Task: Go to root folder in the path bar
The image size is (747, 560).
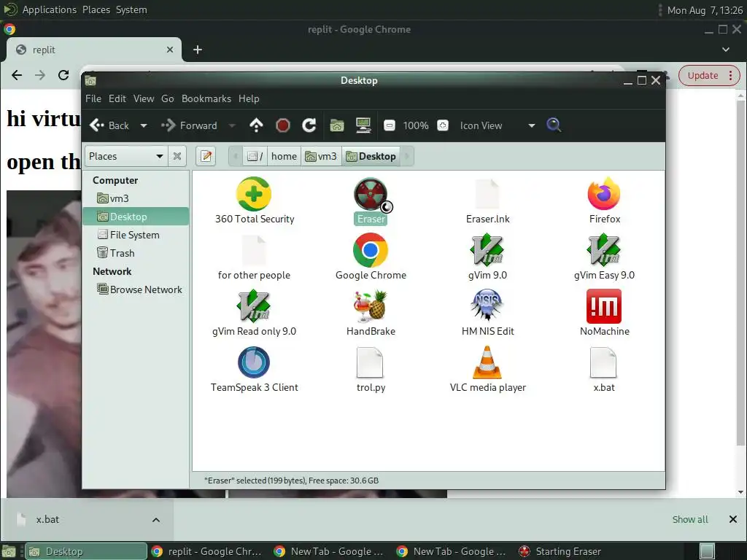Action: [255, 156]
